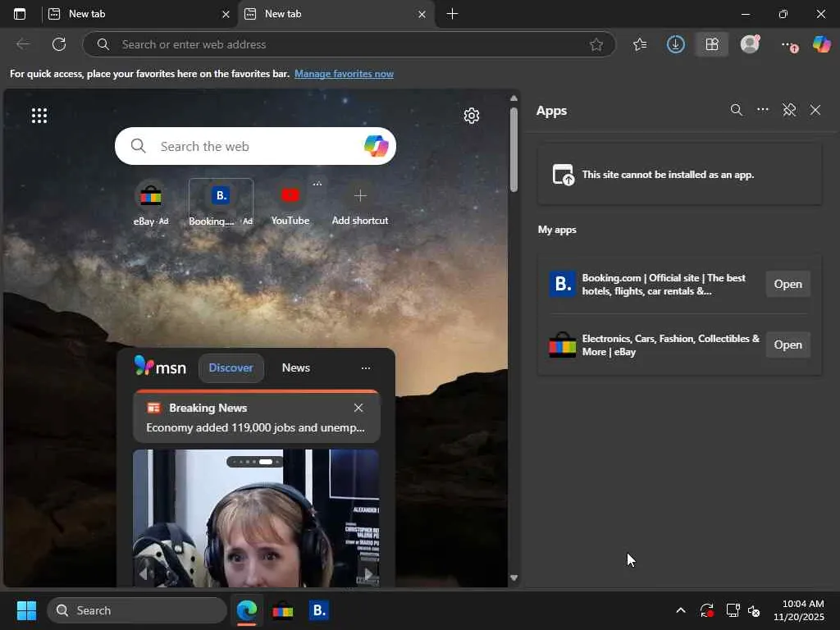
Task: Click Manage favorites now link
Action: [x=344, y=74]
